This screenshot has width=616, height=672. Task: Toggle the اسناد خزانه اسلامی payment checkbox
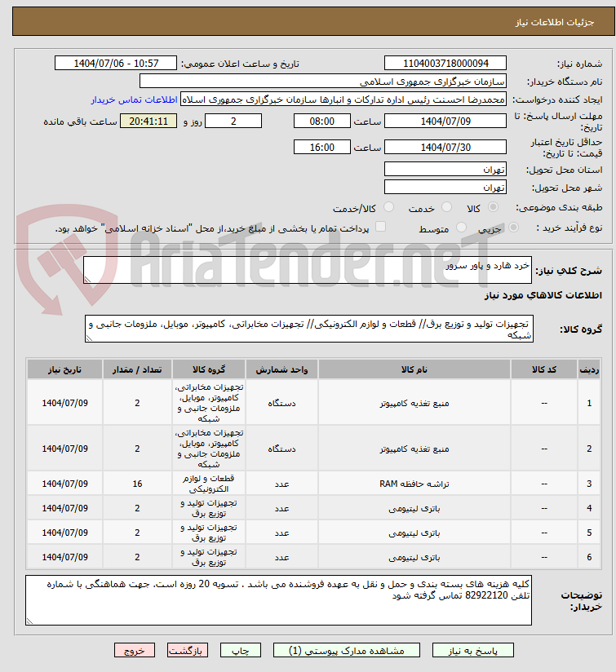[380, 227]
